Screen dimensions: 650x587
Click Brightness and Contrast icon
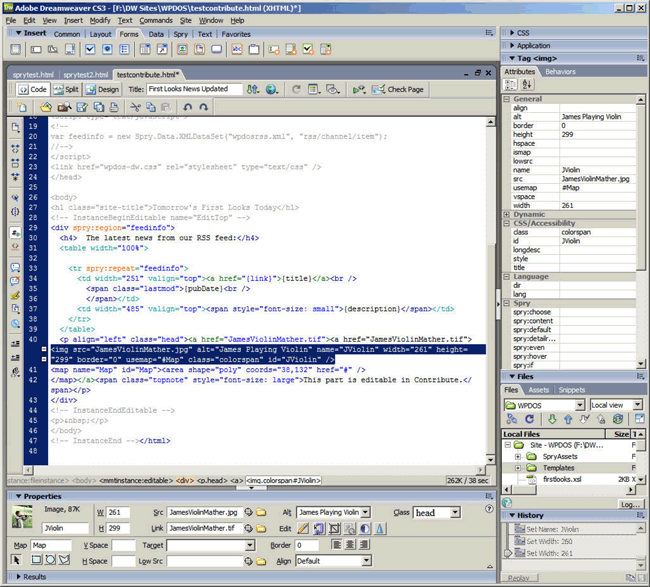(365, 528)
